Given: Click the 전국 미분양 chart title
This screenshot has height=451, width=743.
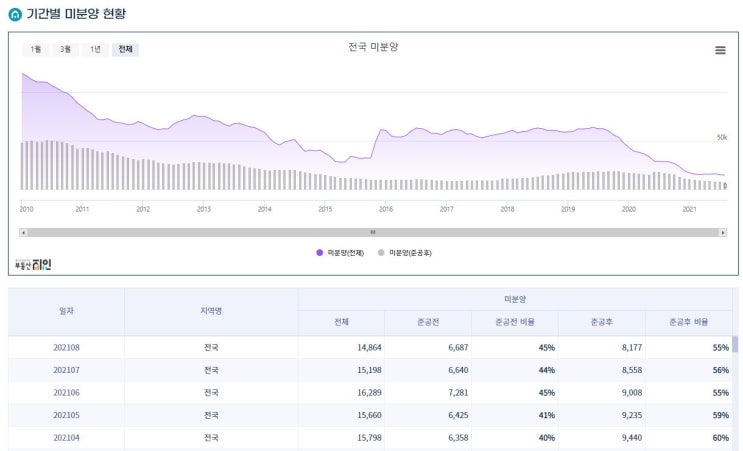Looking at the screenshot, I should (x=373, y=47).
